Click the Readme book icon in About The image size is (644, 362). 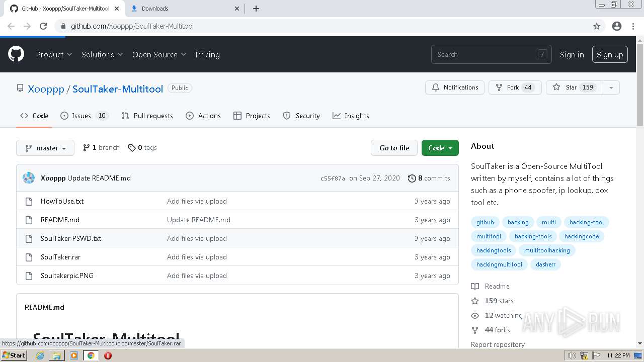tap(475, 286)
